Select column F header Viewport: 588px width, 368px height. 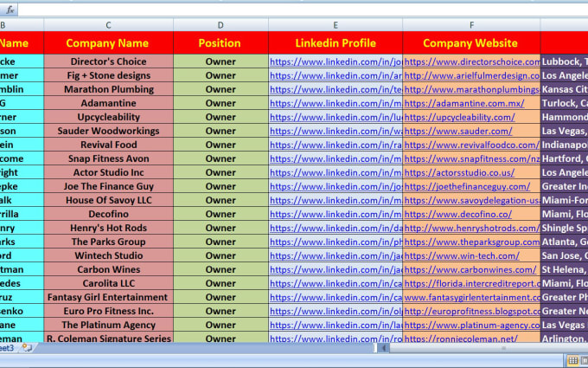[x=471, y=25]
